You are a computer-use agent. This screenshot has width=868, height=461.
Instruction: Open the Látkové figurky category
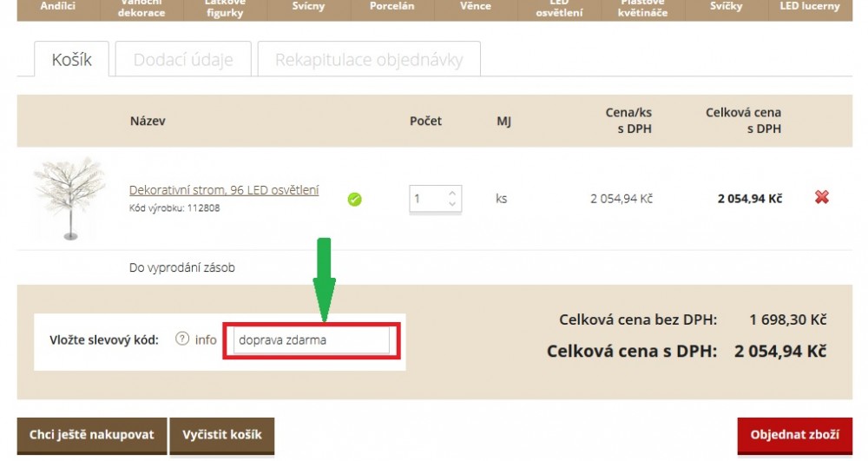tap(225, 7)
